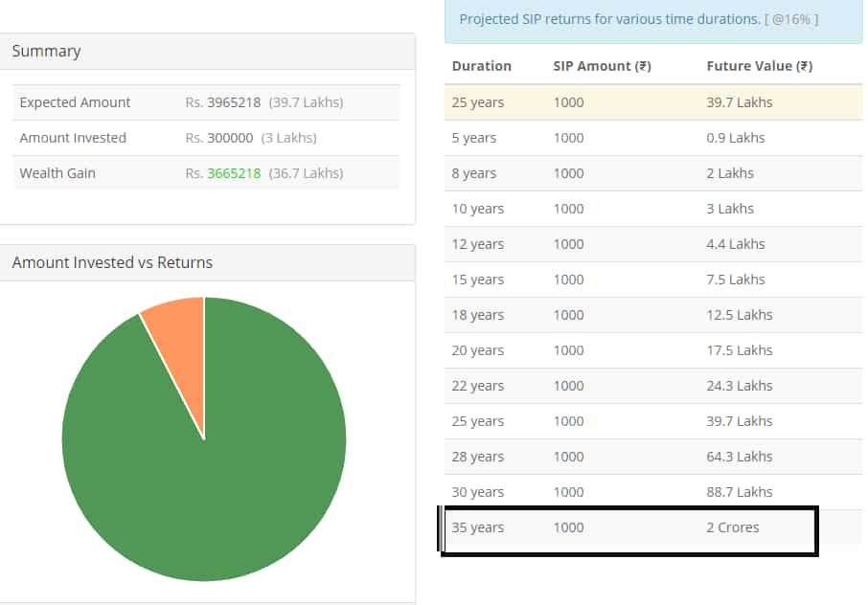Image resolution: width=868 pixels, height=605 pixels.
Task: Click the 1000 SIP amount in the 35 years row
Action: 568,527
